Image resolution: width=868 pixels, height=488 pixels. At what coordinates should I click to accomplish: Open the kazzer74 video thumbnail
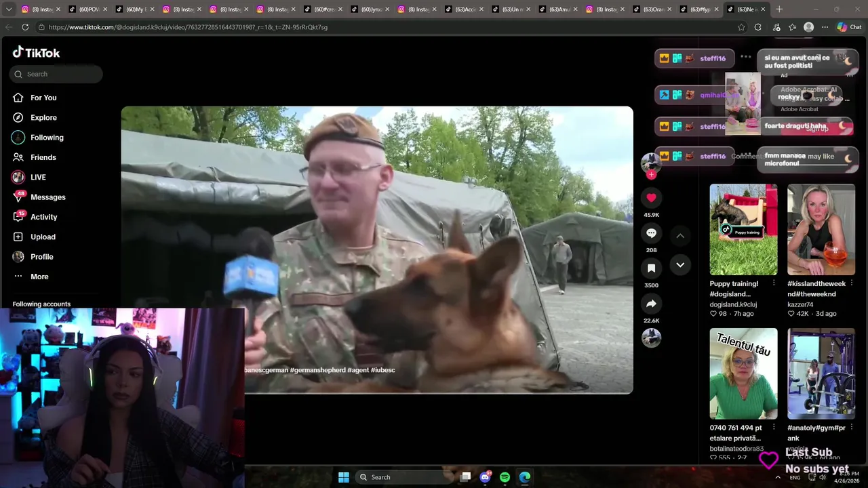[821, 230]
